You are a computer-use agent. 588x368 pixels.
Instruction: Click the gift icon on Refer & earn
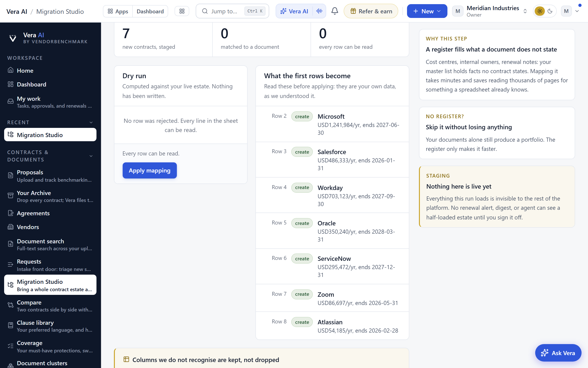point(353,11)
